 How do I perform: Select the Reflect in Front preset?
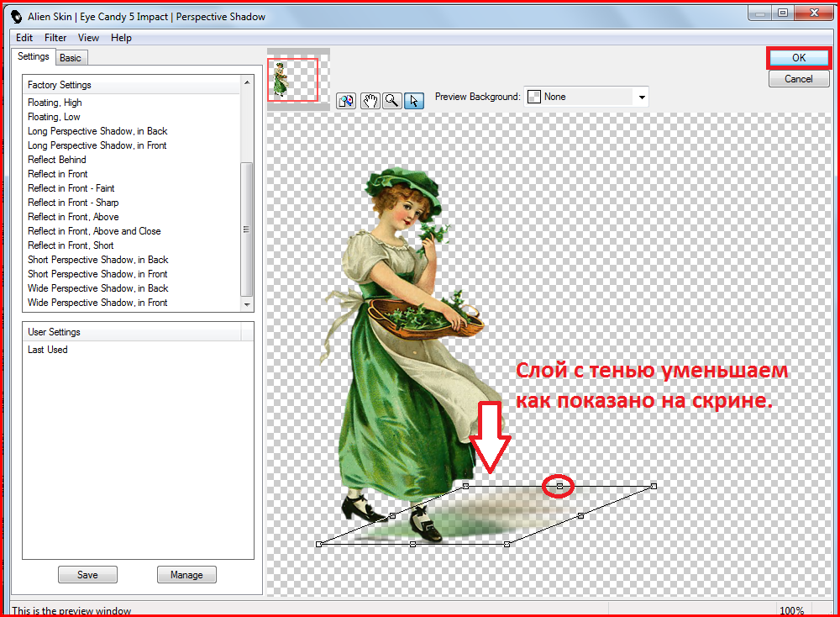tap(57, 174)
